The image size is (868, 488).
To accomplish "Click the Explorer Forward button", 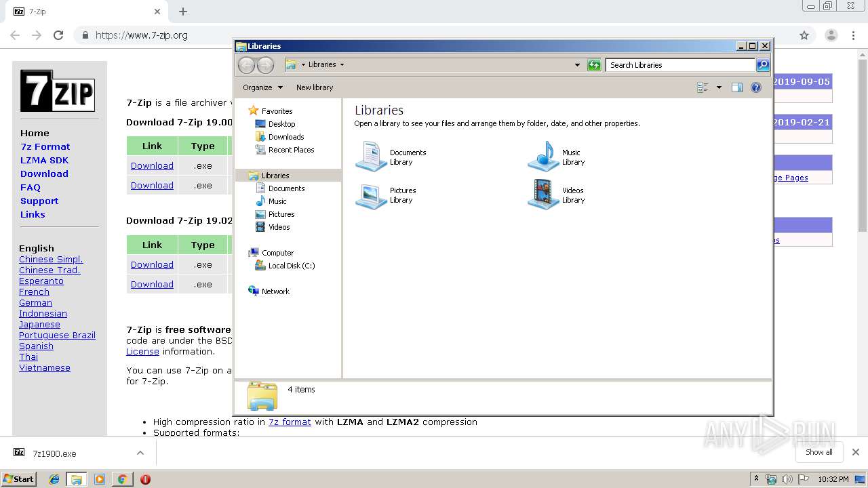I will pos(266,65).
